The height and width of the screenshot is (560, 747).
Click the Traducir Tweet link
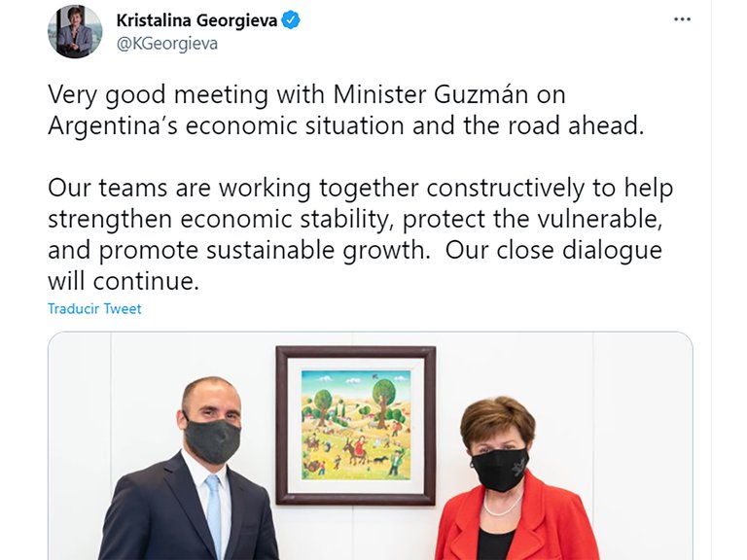94,308
